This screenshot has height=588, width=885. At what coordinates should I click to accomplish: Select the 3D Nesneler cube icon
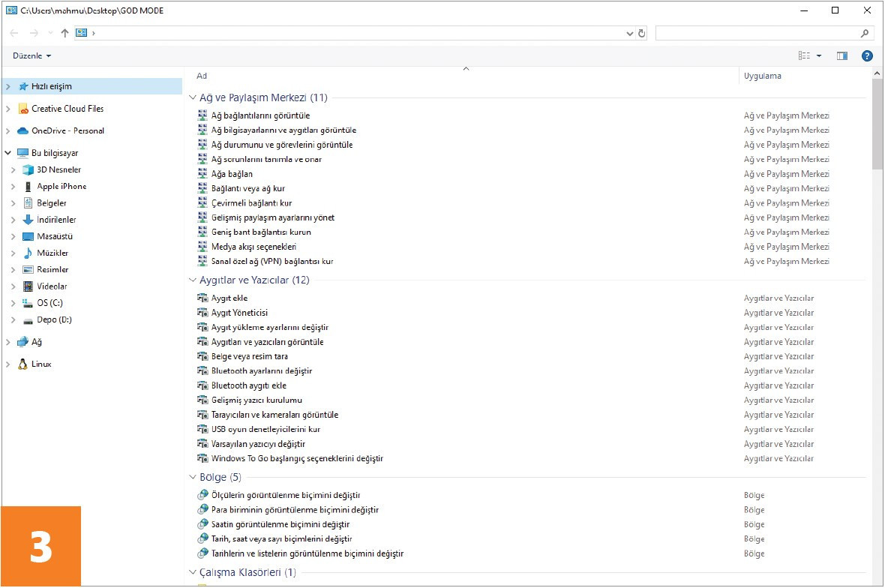28,169
